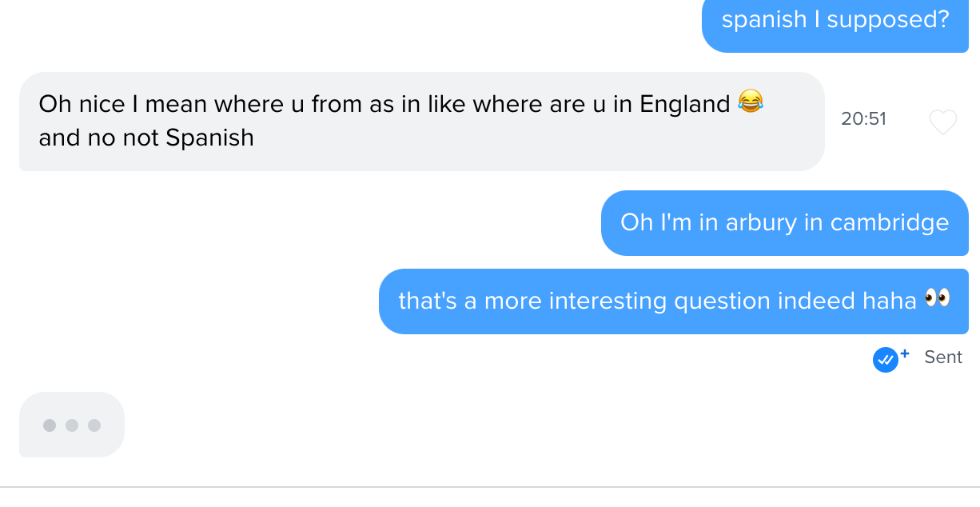The height and width of the screenshot is (507, 980).
Task: Click the word "England" in the received message
Action: (x=686, y=104)
